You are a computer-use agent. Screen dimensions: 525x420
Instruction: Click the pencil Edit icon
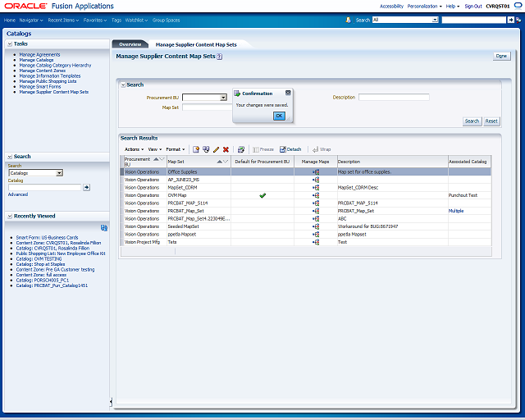[x=216, y=149]
